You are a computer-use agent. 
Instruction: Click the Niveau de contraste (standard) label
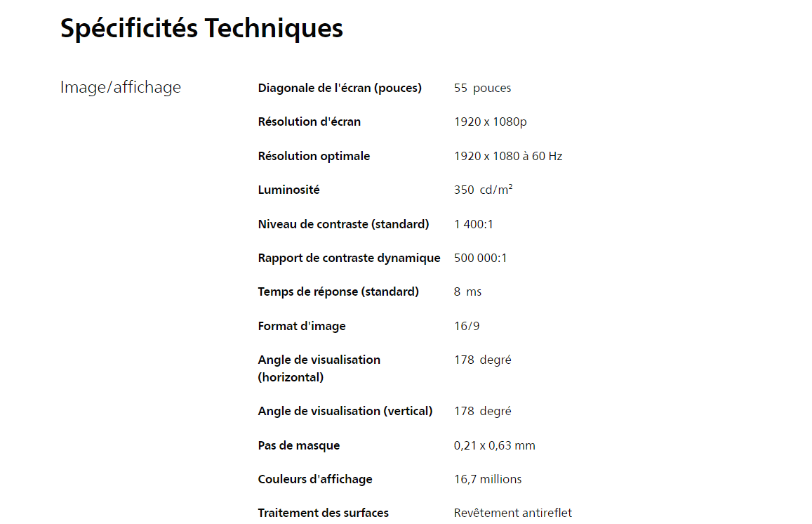(x=343, y=224)
